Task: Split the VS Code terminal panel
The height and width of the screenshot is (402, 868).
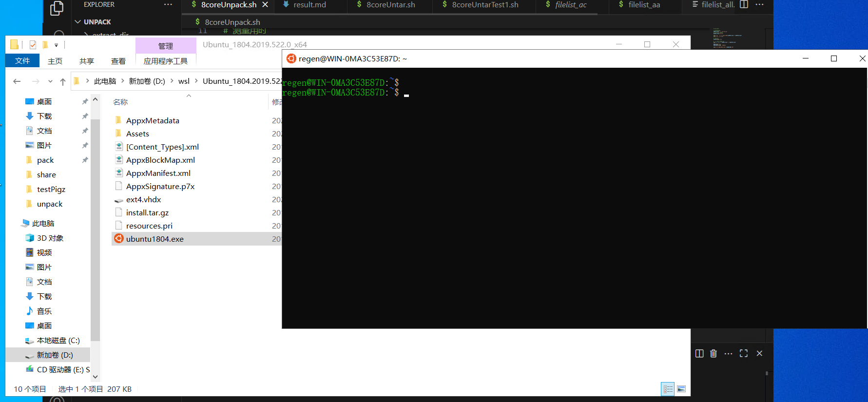Action: pyautogui.click(x=699, y=353)
